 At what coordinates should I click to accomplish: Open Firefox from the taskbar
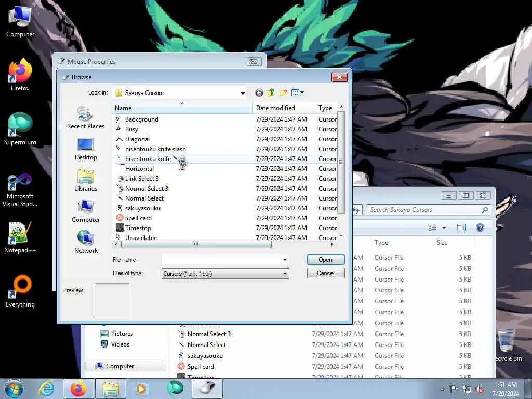click(x=78, y=389)
